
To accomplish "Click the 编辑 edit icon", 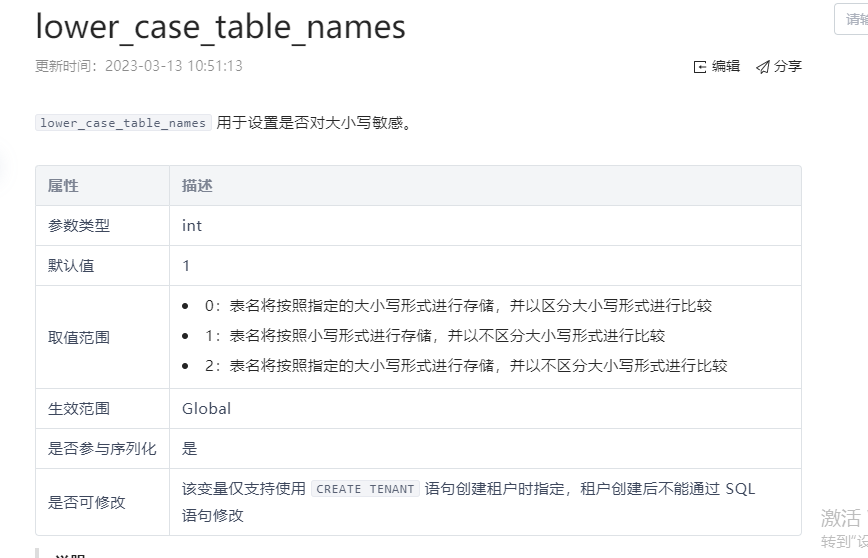I will 699,67.
